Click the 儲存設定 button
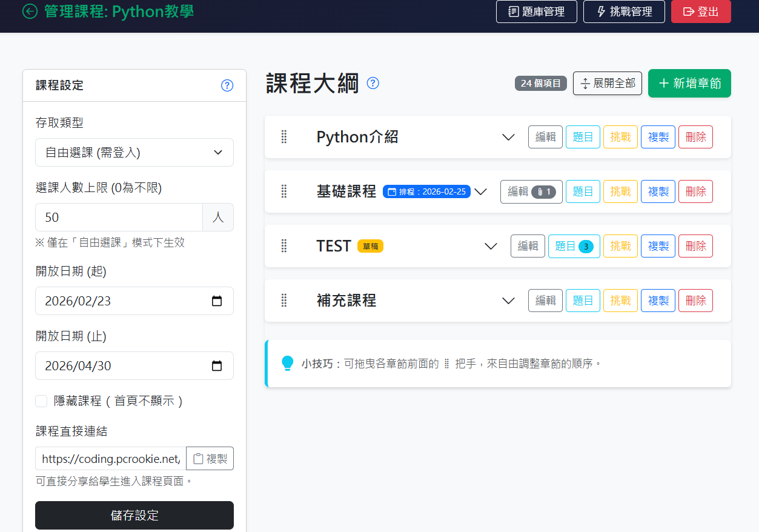 [134, 515]
